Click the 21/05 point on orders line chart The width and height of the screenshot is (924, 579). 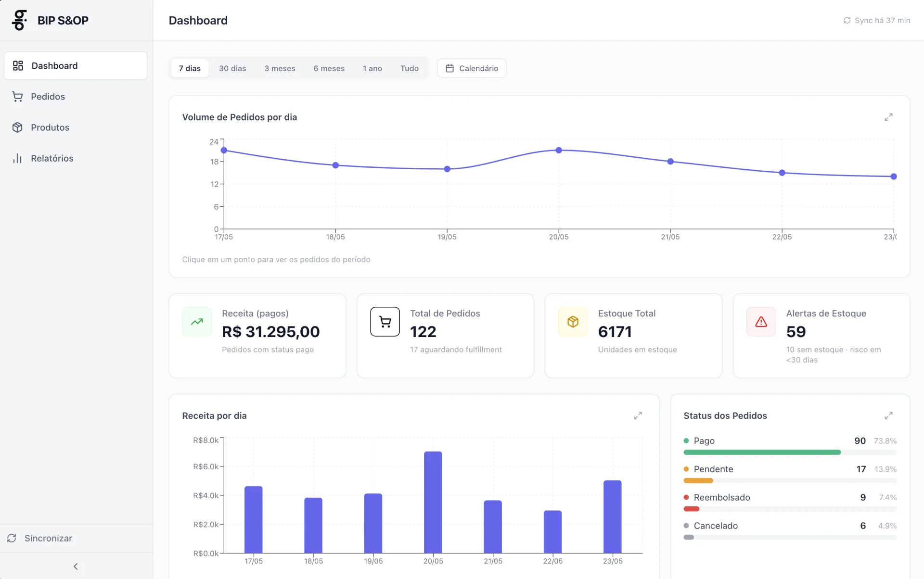(670, 162)
